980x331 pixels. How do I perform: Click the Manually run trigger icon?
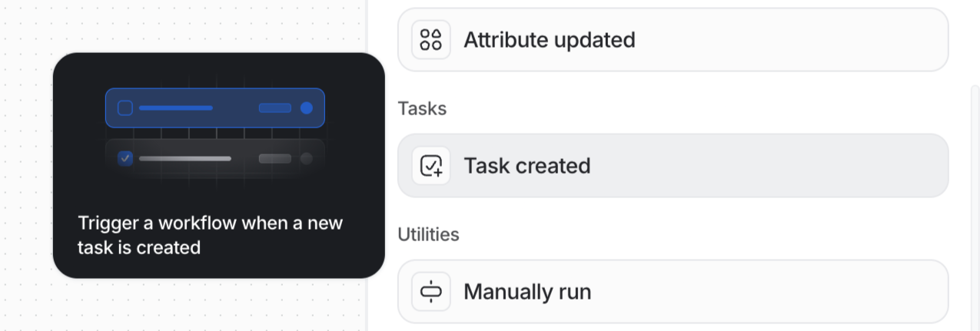tap(431, 292)
